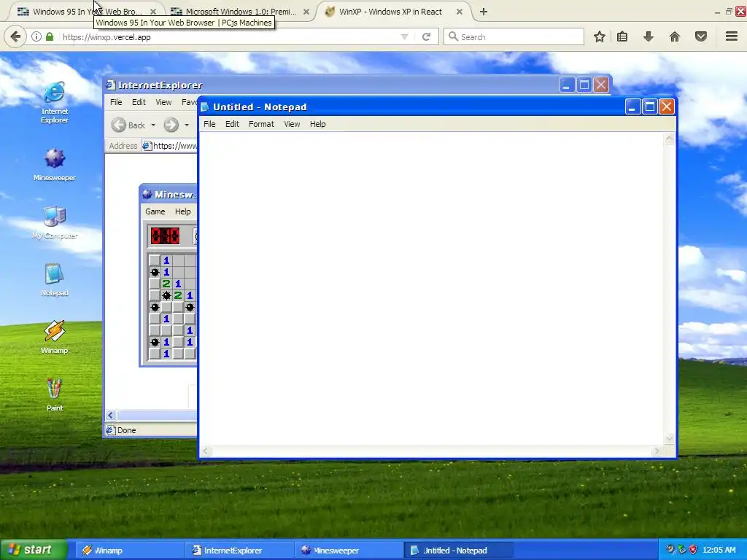The height and width of the screenshot is (560, 747).
Task: Click the green padlock security icon
Action: point(50,36)
